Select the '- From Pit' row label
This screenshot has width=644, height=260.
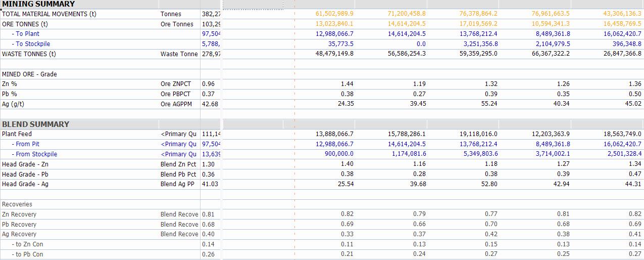pos(27,144)
